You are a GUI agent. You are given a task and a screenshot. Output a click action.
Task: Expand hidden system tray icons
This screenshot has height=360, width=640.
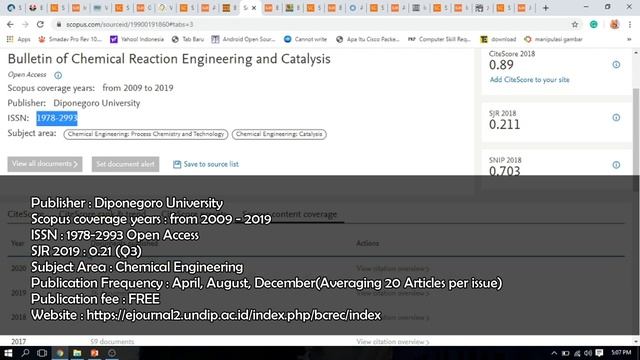coord(554,353)
